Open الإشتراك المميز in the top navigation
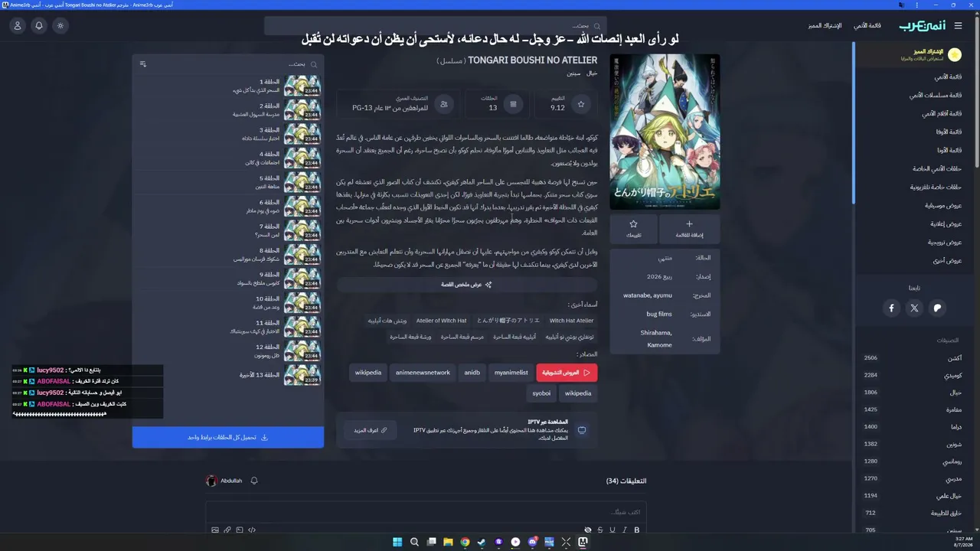 (x=825, y=25)
